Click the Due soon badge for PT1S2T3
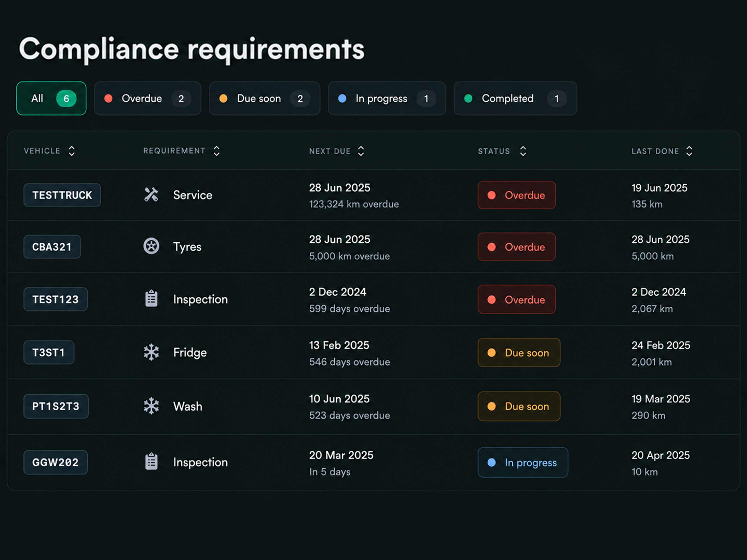747x560 pixels. (x=519, y=406)
